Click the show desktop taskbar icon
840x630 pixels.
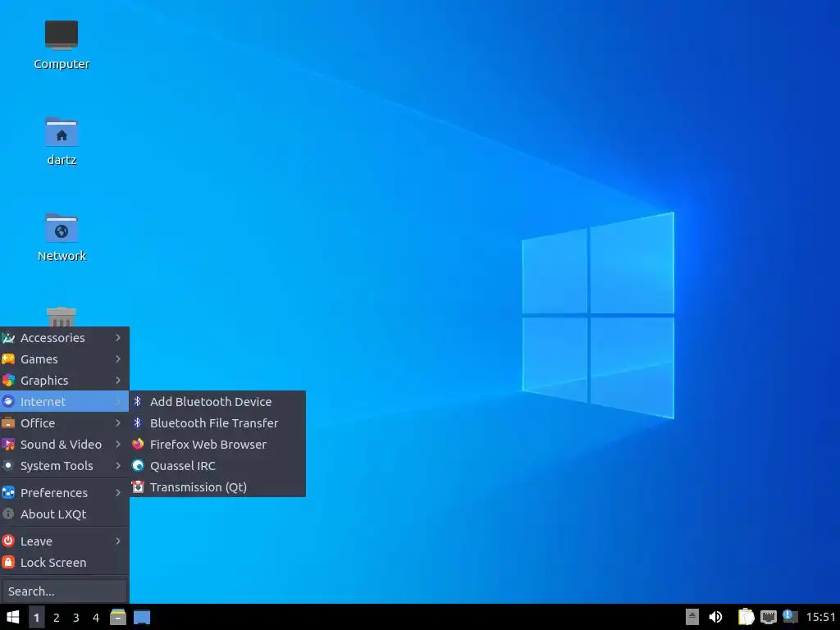pyautogui.click(x=142, y=617)
